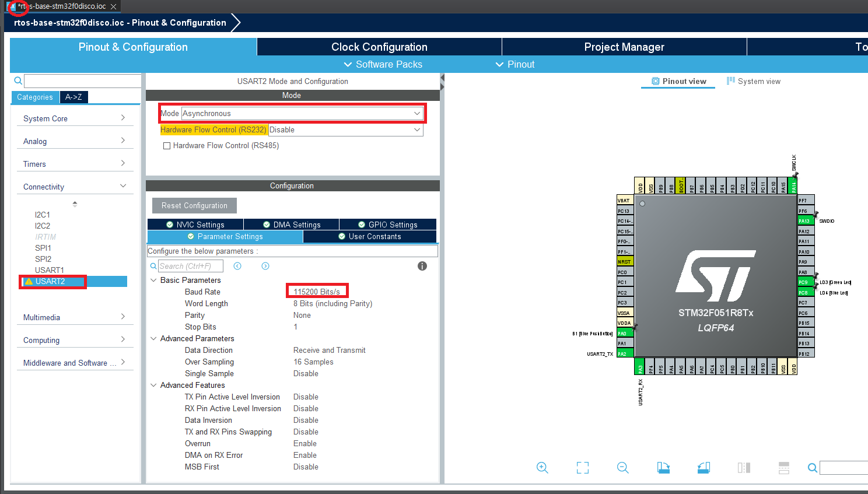Enable Hardware Flow Control (RS485) checkbox
Viewport: 868px width, 494px height.
pyautogui.click(x=167, y=146)
